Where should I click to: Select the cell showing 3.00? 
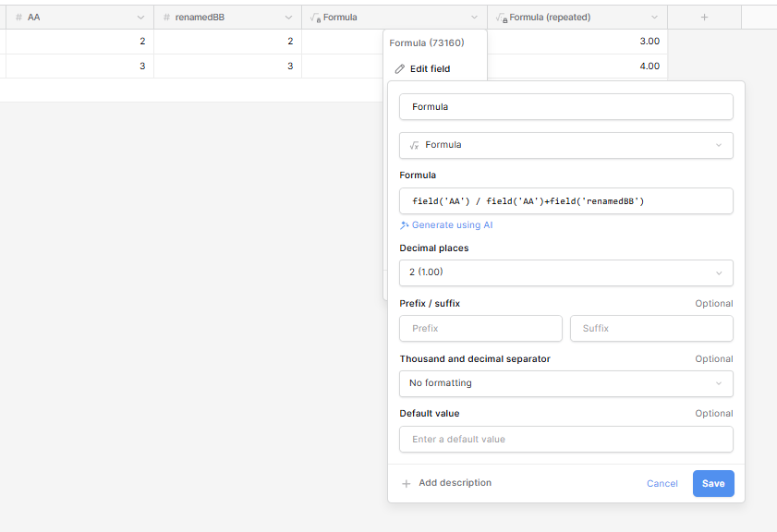coord(577,42)
